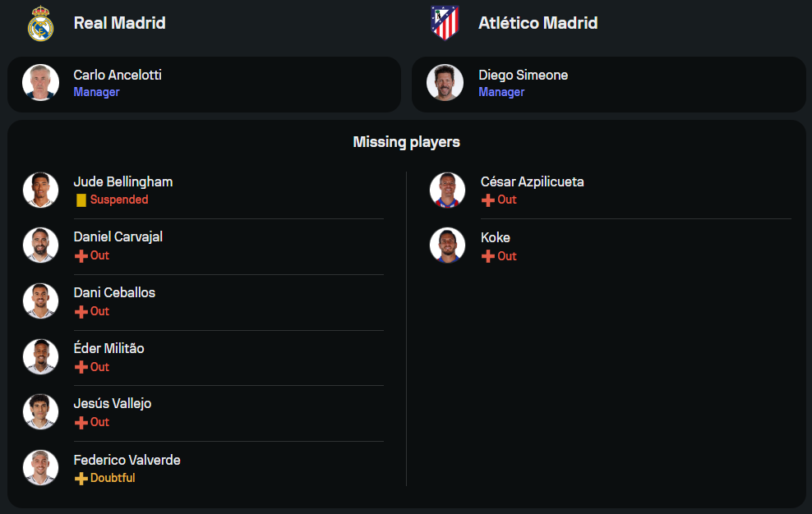
Task: Select Koke's player avatar
Action: (x=447, y=246)
